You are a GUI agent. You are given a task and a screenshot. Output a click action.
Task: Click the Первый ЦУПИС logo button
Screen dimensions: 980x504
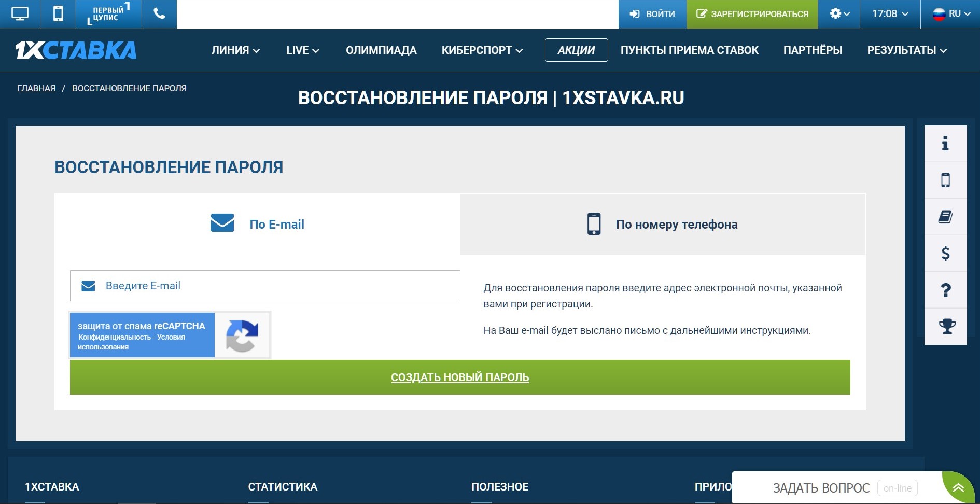pyautogui.click(x=108, y=14)
